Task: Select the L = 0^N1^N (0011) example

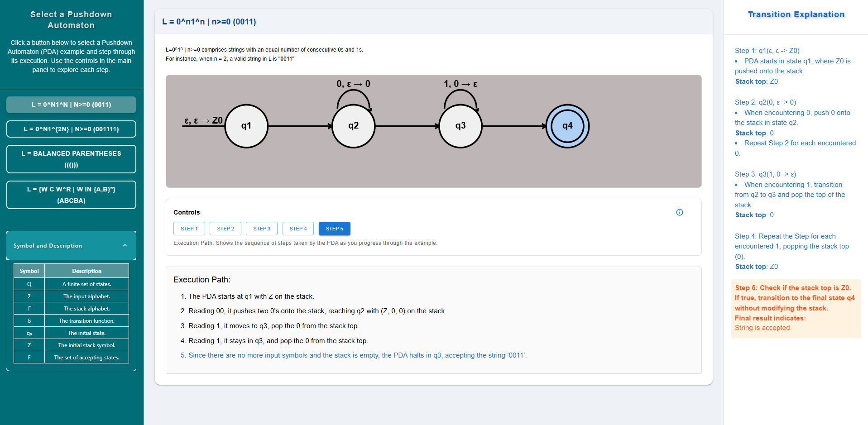Action: 71,105
